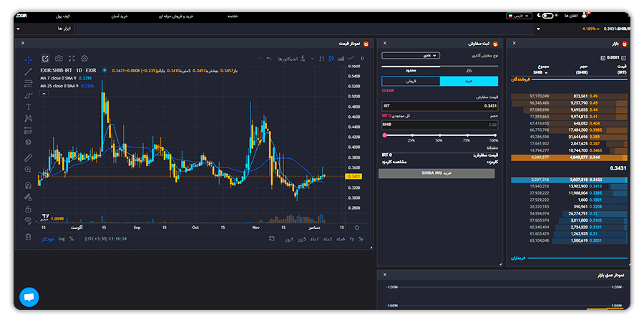Open the D interval selector
Screen dimensions: 644x322
(x=362, y=59)
